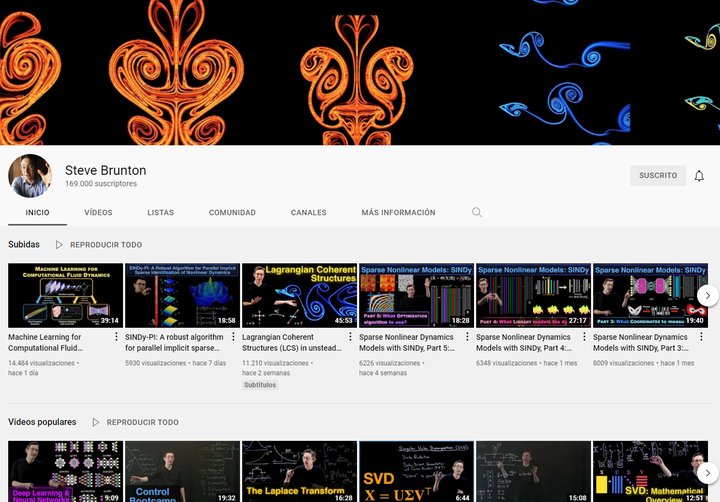Open title Lagrangian Coherent Structures (LCS)
The height and width of the screenshot is (502, 720).
(x=292, y=342)
